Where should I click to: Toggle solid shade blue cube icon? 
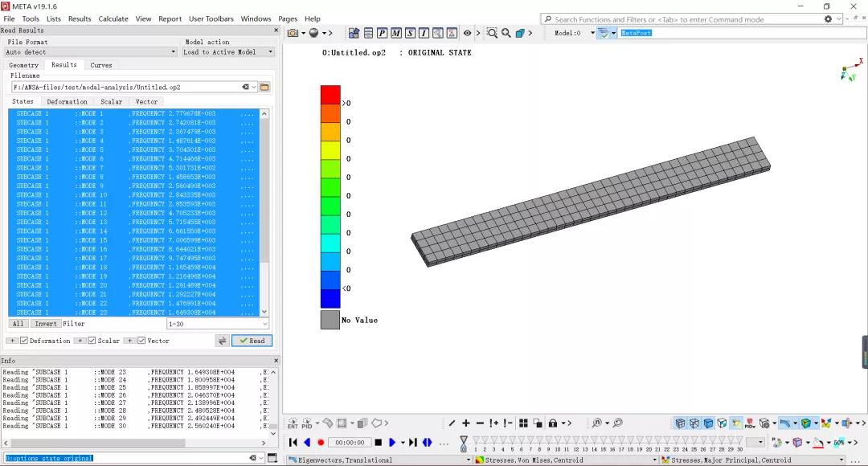pyautogui.click(x=708, y=423)
